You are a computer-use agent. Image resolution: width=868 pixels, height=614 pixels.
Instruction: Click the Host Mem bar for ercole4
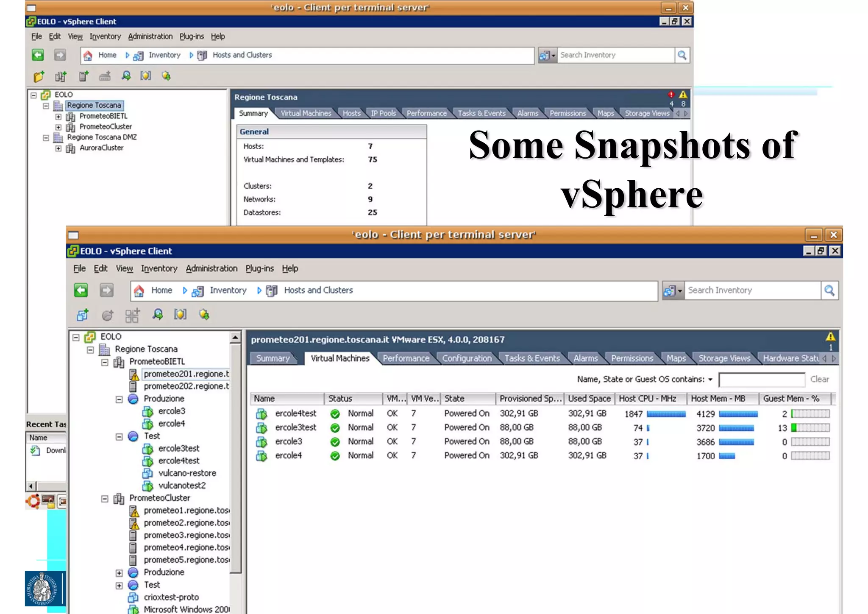click(x=727, y=456)
